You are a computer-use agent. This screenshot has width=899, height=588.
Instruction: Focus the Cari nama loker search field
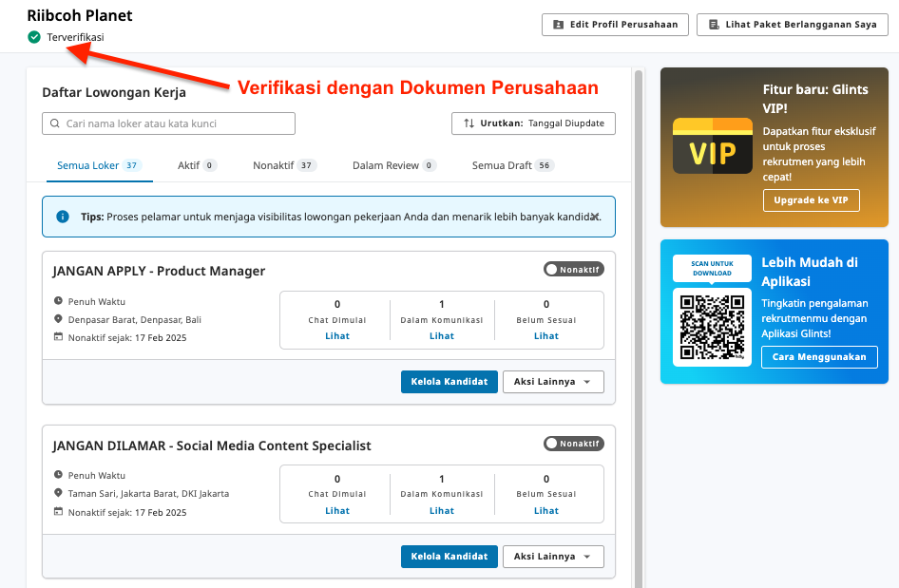168,123
